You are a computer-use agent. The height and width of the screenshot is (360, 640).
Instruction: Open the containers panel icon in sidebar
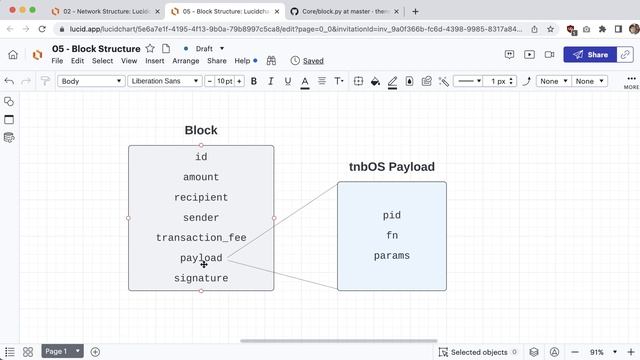(x=9, y=119)
